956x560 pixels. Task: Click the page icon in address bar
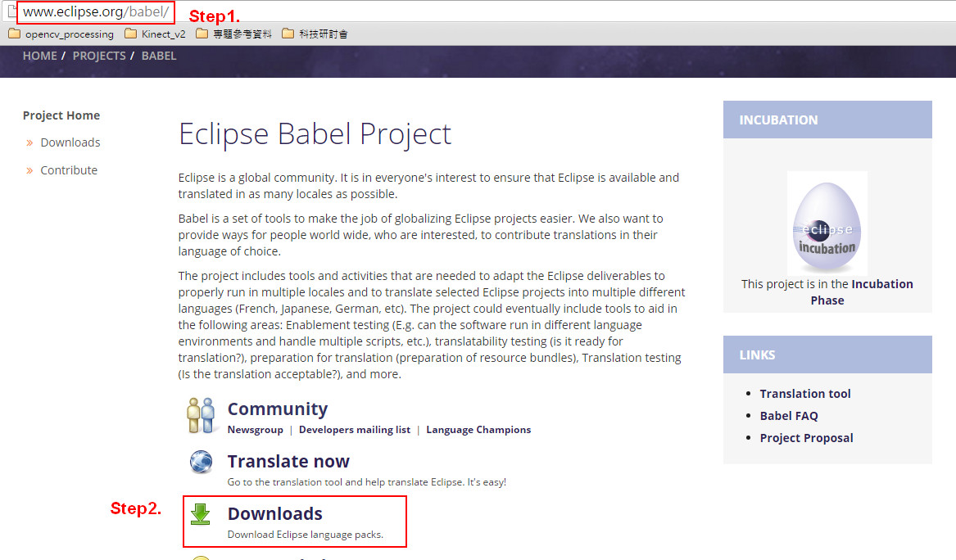point(11,11)
